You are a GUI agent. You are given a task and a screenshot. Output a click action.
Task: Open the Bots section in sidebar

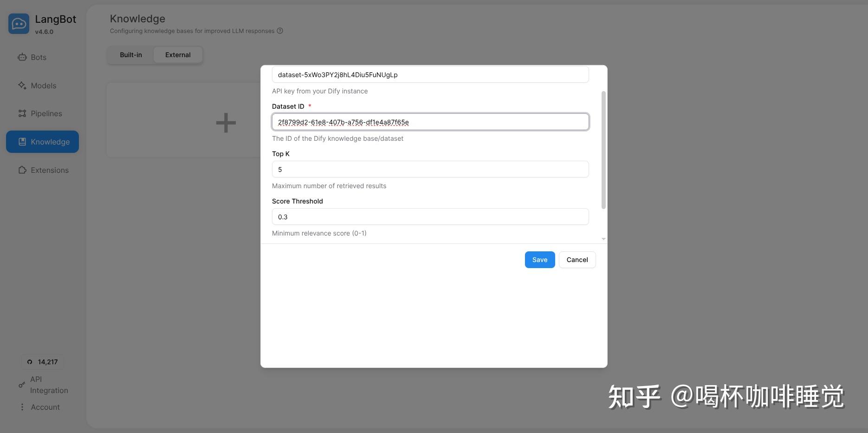[x=38, y=57]
